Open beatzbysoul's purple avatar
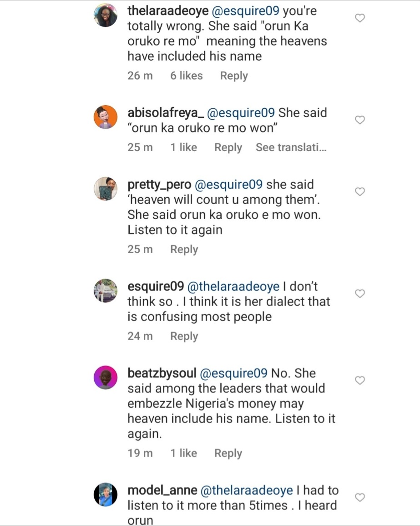 click(x=106, y=377)
